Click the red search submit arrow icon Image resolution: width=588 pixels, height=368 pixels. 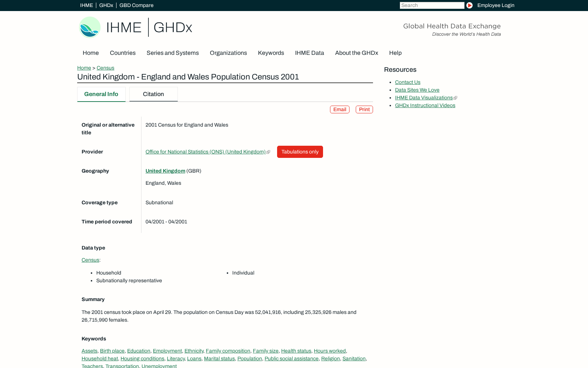pos(469,5)
